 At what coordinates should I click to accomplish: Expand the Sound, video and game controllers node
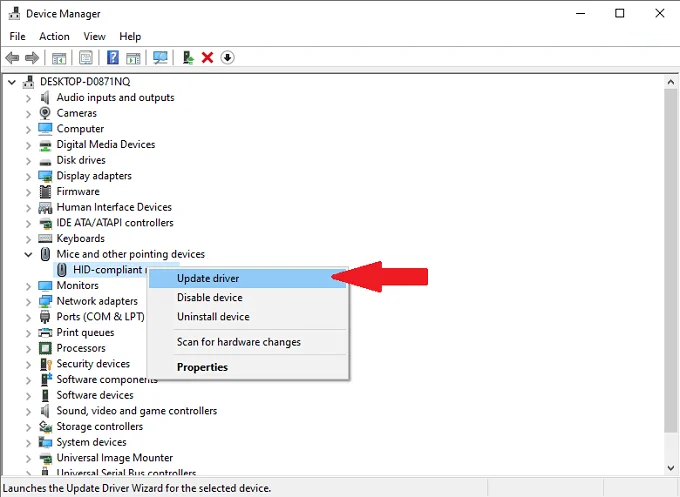(28, 411)
